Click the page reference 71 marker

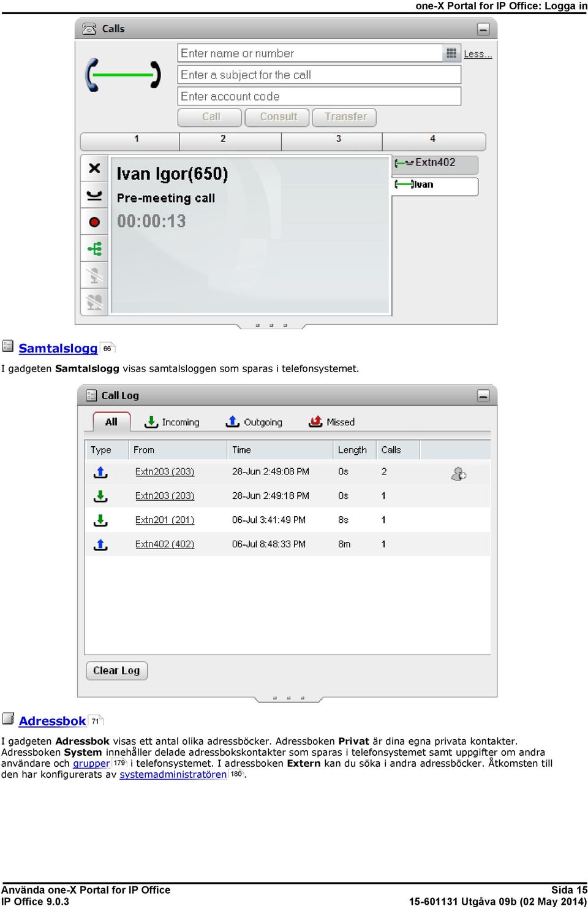tap(96, 721)
